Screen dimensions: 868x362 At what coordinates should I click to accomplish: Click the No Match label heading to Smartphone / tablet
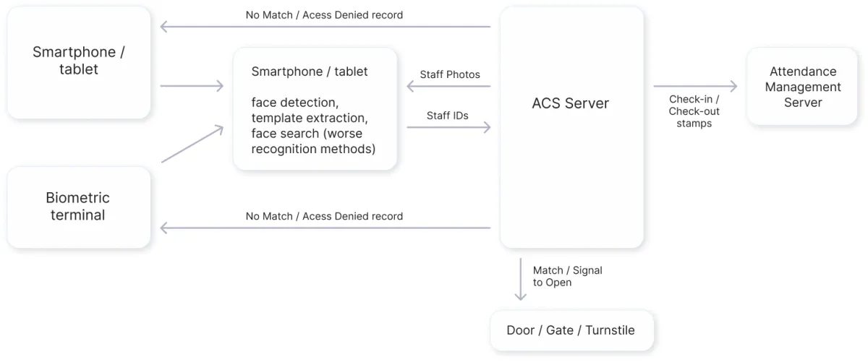point(324,15)
